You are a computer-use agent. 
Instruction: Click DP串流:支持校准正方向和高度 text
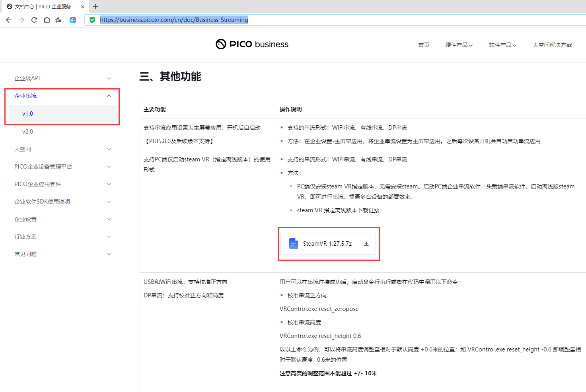pyautogui.click(x=184, y=295)
